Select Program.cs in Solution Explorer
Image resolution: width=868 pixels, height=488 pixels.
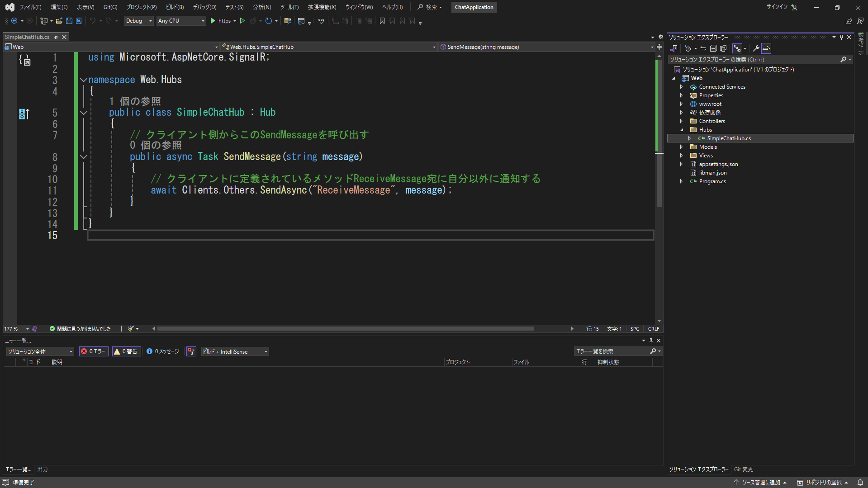(712, 181)
